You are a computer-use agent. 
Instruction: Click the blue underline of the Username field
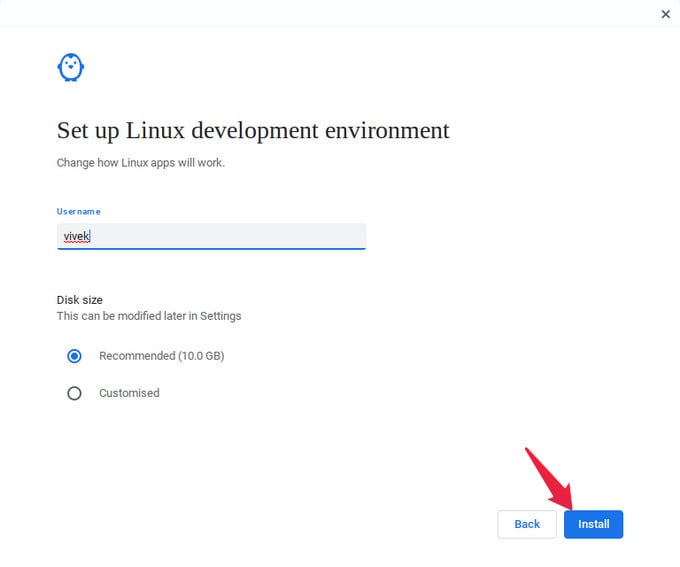point(211,249)
